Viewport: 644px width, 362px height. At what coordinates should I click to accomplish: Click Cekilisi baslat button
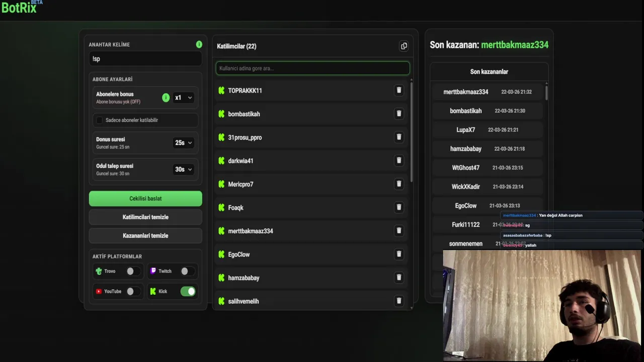coord(145,199)
